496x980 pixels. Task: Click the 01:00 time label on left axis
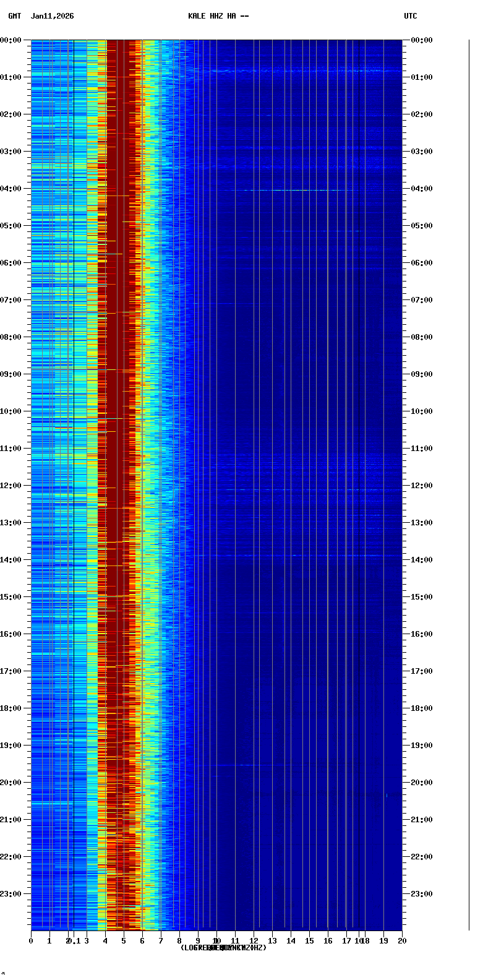[x=11, y=77]
